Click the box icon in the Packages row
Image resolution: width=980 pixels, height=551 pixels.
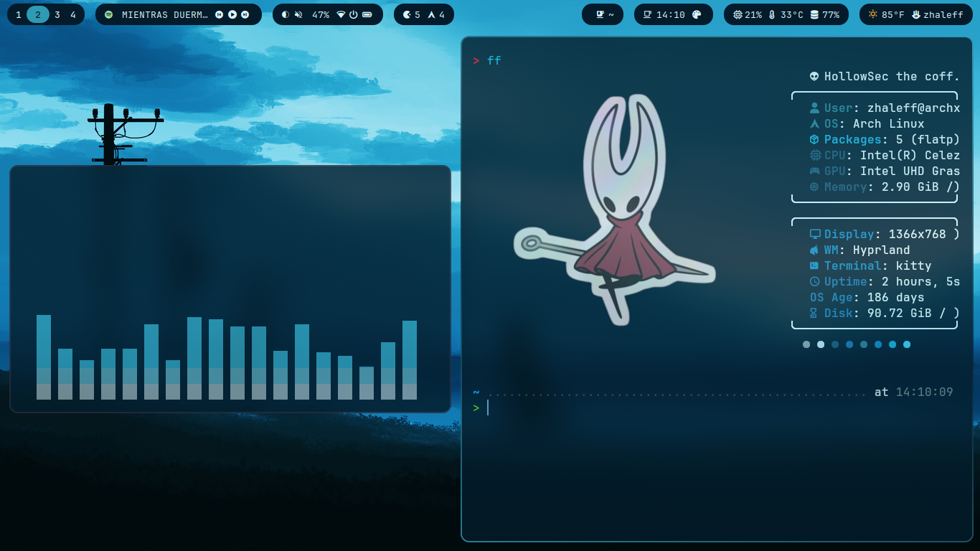[814, 139]
